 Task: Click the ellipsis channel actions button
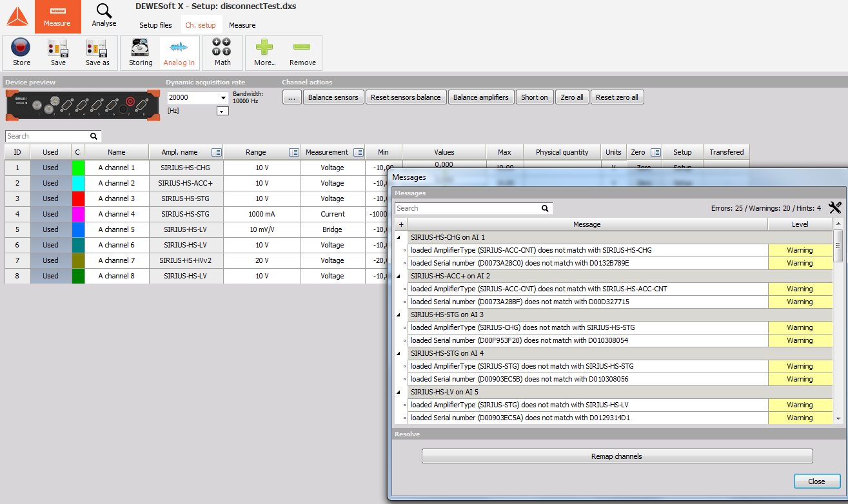291,97
